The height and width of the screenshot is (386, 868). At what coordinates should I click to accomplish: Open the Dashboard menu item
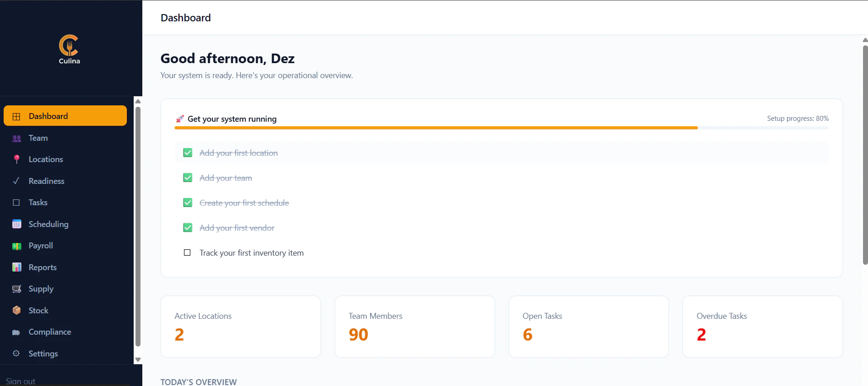65,116
